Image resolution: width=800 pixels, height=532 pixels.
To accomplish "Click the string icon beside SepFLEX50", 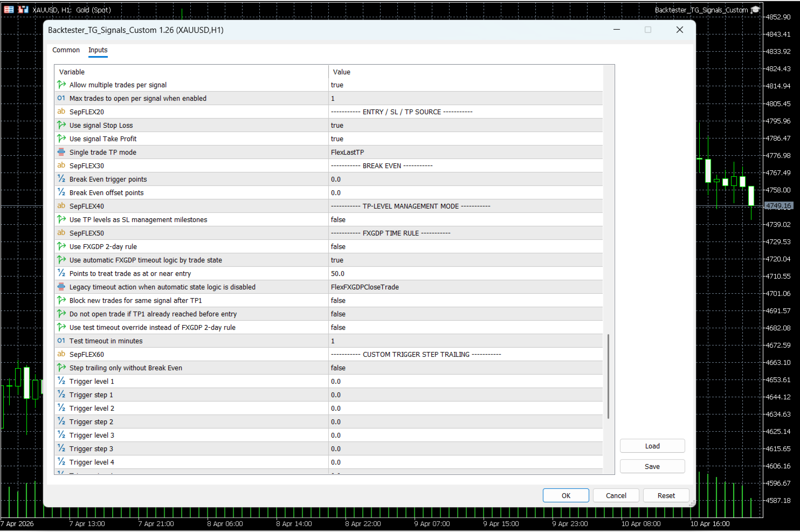I will click(61, 233).
